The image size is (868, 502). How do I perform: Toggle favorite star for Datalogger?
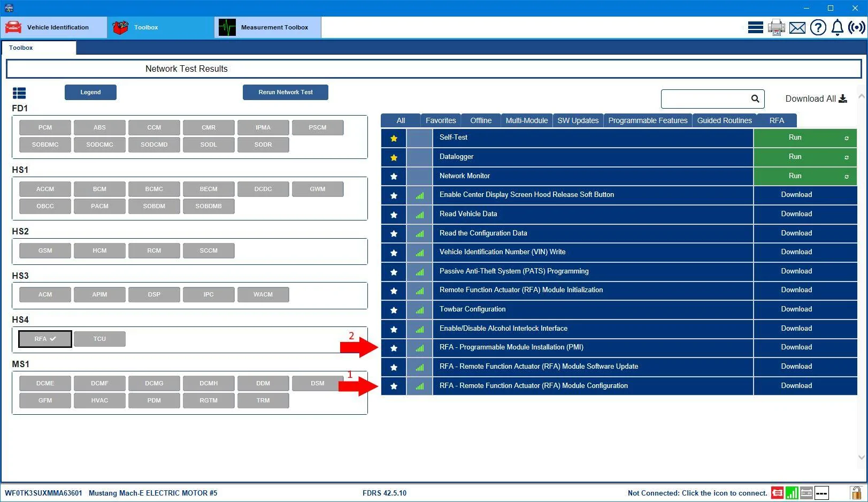tap(394, 157)
